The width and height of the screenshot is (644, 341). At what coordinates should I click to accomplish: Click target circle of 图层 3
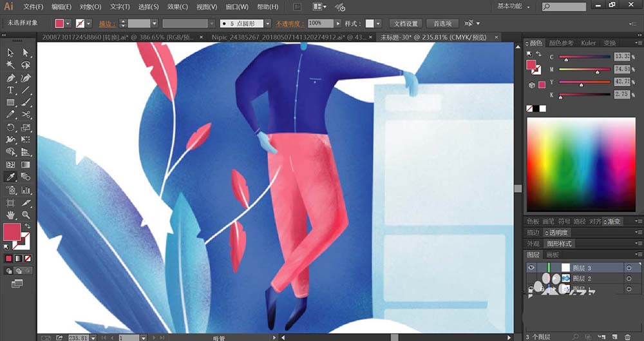[x=629, y=268]
